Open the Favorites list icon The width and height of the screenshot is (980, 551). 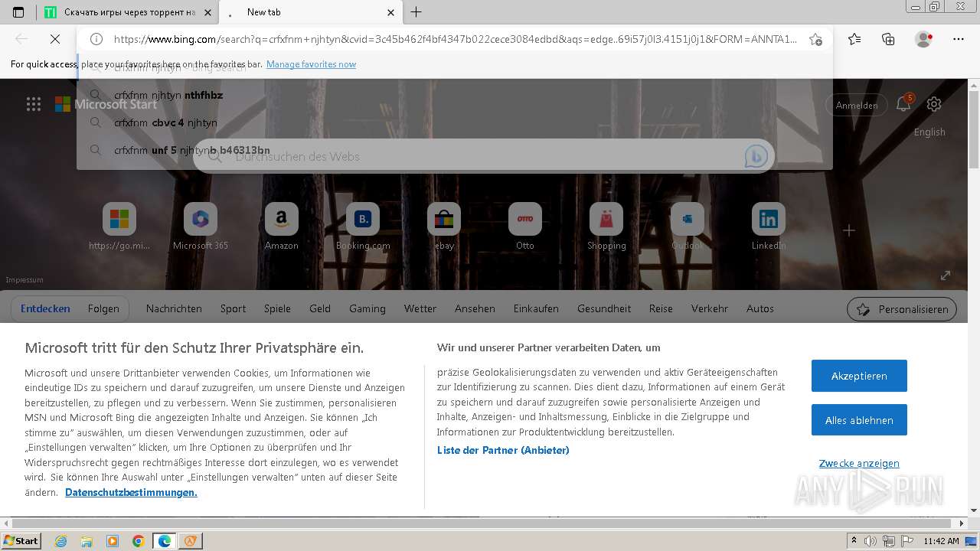click(854, 39)
